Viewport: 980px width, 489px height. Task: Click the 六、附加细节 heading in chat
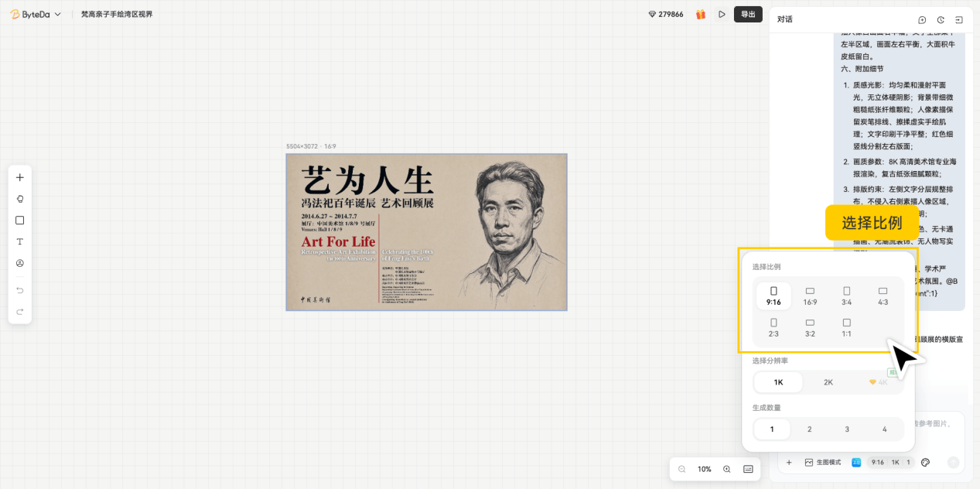[862, 69]
